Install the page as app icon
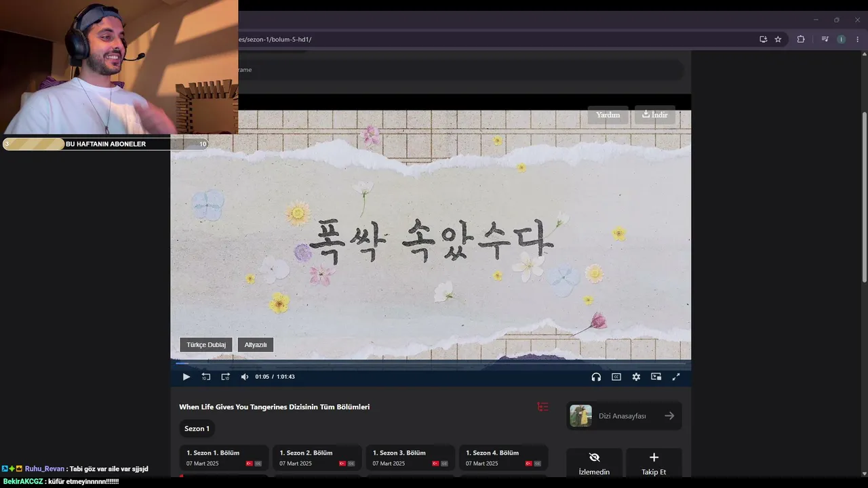The image size is (868, 488). click(764, 39)
